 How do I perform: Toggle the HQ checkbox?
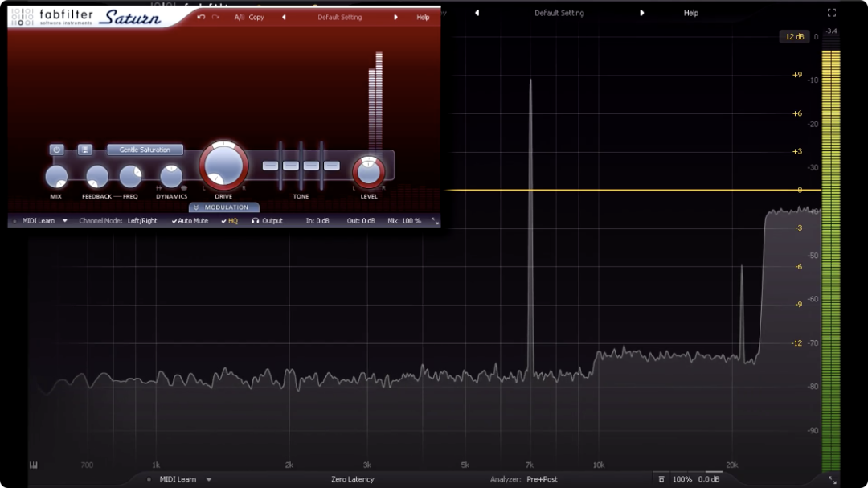[x=229, y=221]
